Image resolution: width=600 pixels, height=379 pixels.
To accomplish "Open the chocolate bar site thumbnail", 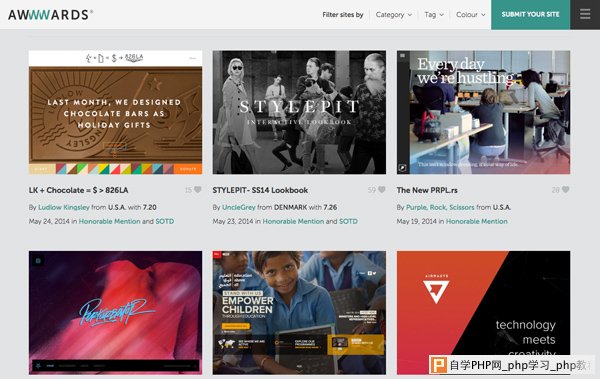I will coord(115,112).
